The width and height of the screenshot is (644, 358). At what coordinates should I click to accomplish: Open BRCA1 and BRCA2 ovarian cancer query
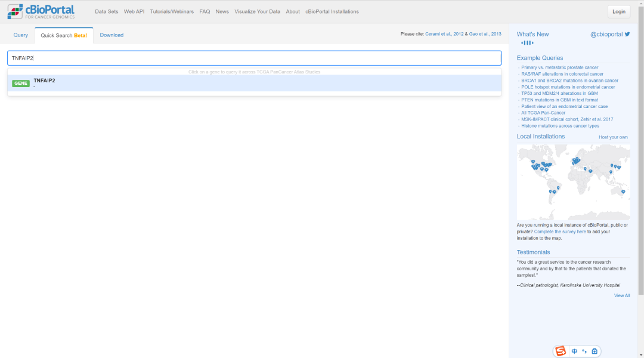click(x=569, y=81)
